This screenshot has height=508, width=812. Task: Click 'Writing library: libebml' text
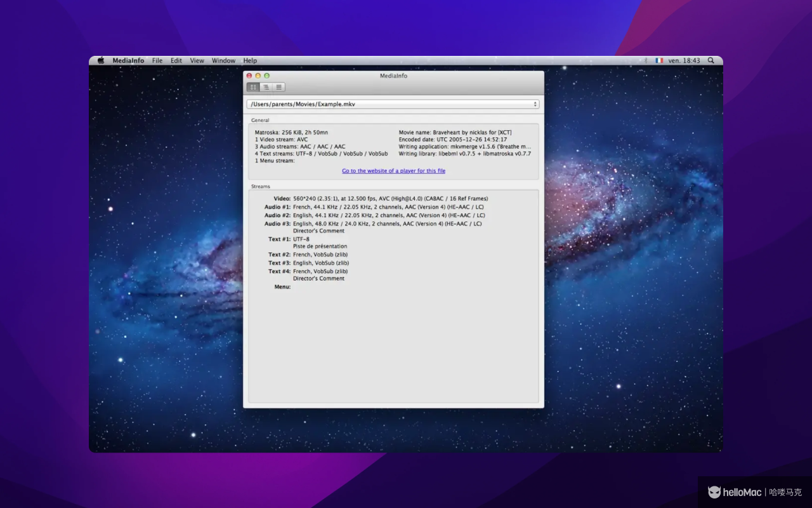pos(465,154)
